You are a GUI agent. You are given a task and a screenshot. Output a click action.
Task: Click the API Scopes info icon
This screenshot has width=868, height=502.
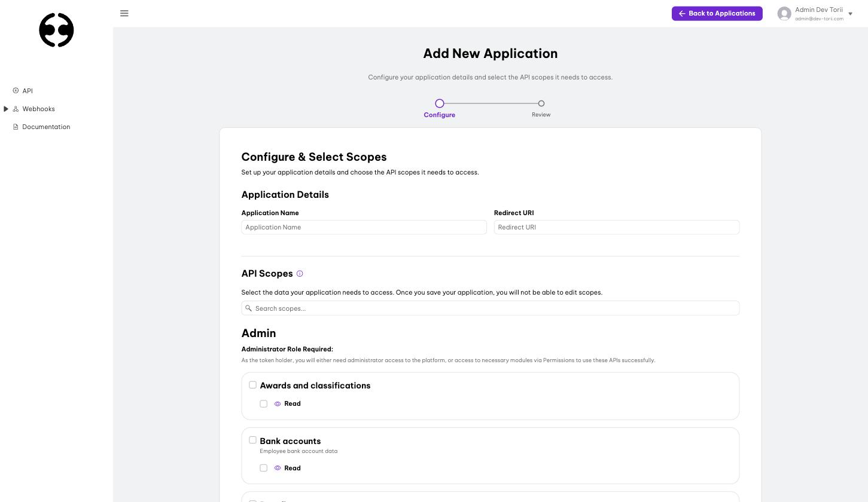click(300, 274)
